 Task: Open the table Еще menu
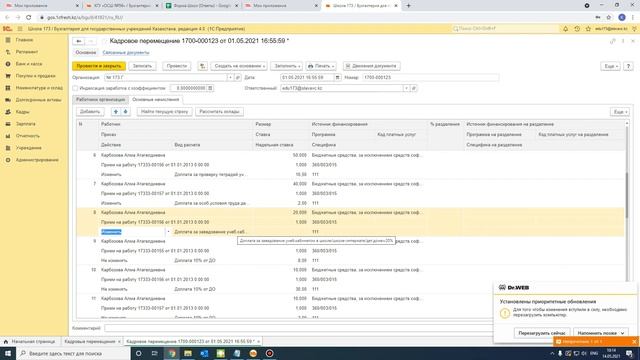(620, 112)
